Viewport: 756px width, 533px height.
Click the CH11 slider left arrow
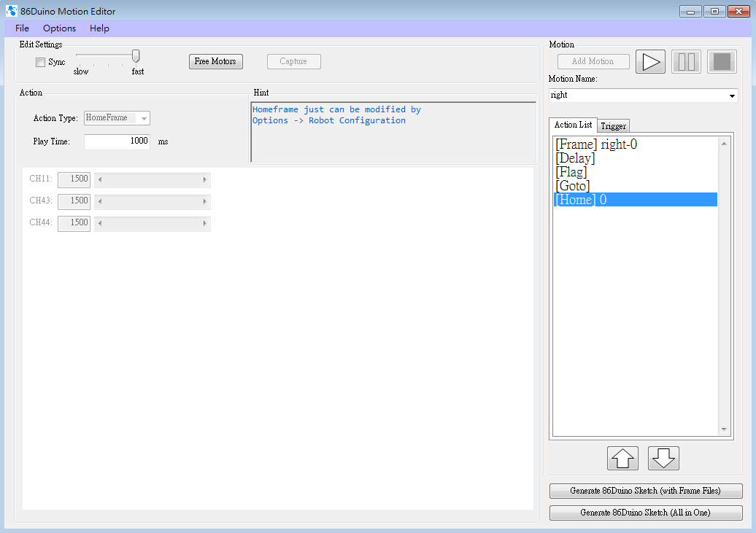(x=100, y=180)
